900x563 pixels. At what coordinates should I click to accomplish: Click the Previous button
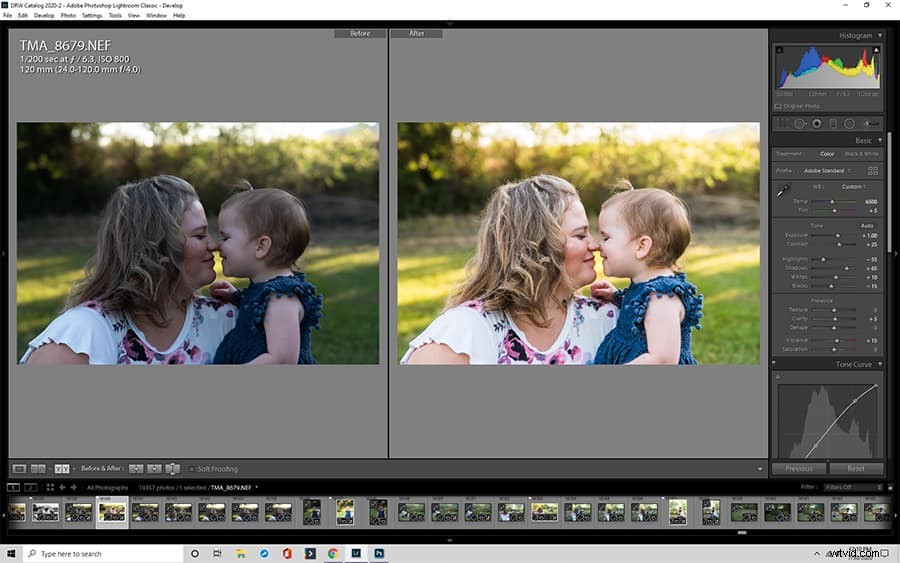(x=799, y=468)
